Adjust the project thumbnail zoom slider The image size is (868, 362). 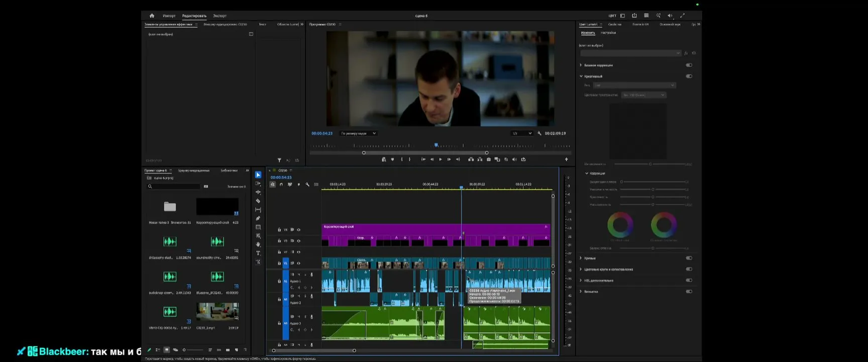click(x=193, y=350)
